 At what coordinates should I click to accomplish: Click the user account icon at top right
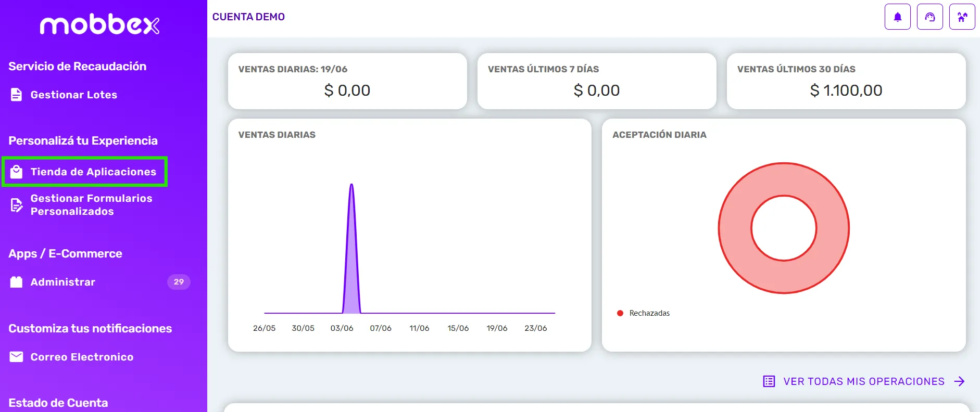point(962,17)
